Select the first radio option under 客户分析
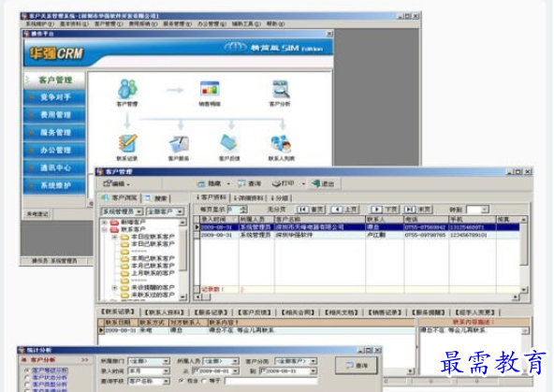This screenshot has height=392, width=554. pyautogui.click(x=26, y=370)
